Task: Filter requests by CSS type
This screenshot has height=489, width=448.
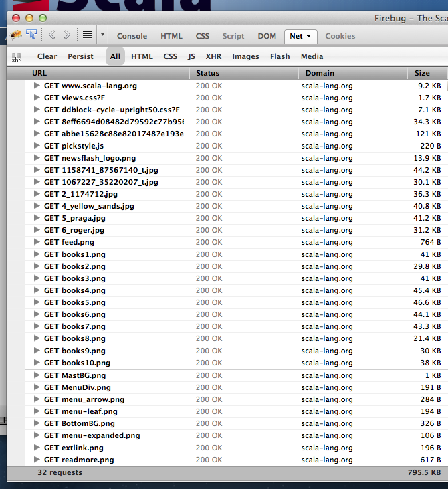Action: point(171,56)
